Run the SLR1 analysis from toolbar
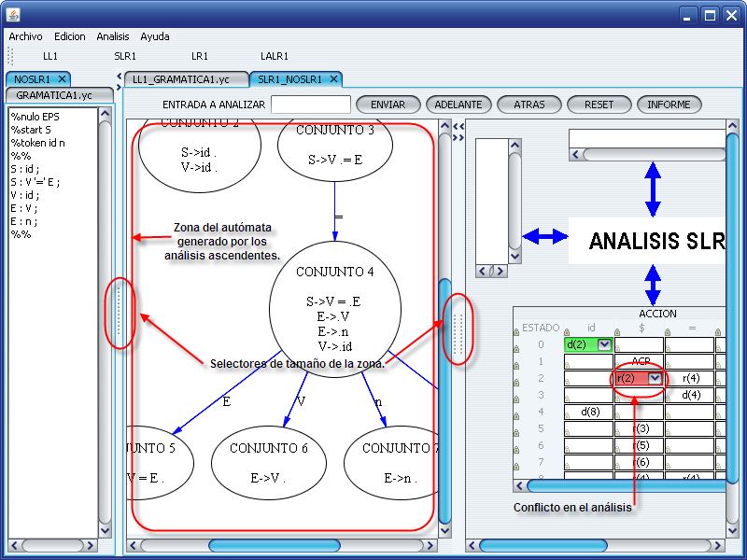The width and height of the screenshot is (747, 560). click(x=125, y=56)
